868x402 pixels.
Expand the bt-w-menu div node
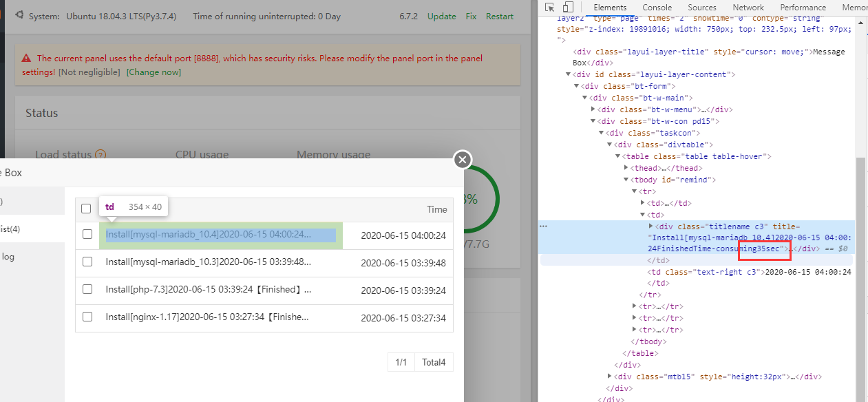pyautogui.click(x=593, y=109)
